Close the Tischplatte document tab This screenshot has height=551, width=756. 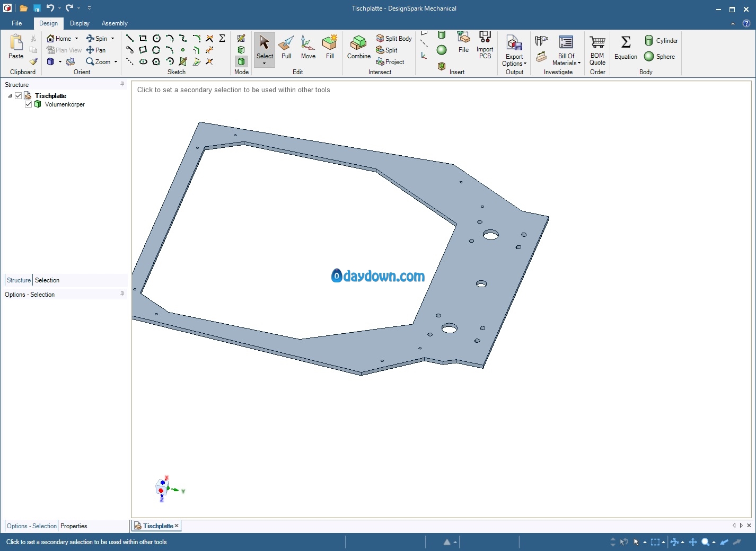pos(177,526)
